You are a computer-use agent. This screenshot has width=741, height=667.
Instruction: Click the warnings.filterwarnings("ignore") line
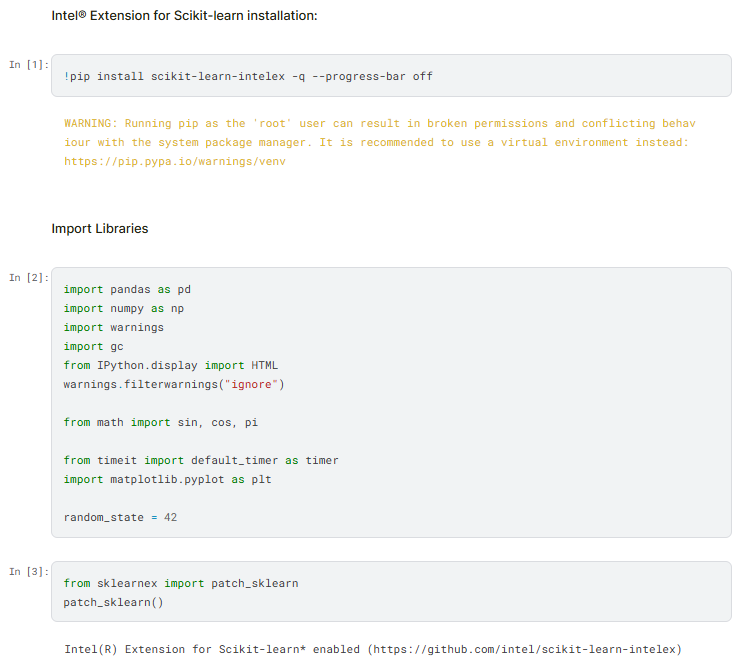pyautogui.click(x=174, y=384)
